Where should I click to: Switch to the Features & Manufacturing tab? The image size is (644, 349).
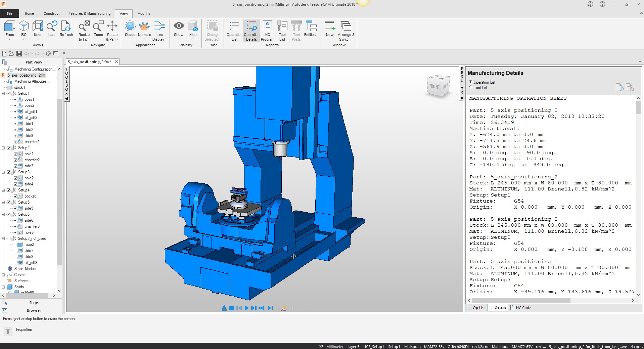[89, 13]
